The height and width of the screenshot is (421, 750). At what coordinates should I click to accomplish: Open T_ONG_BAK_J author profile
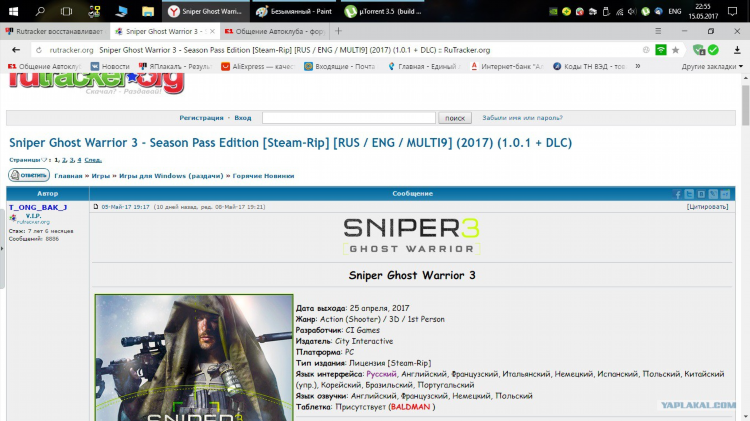click(x=38, y=207)
